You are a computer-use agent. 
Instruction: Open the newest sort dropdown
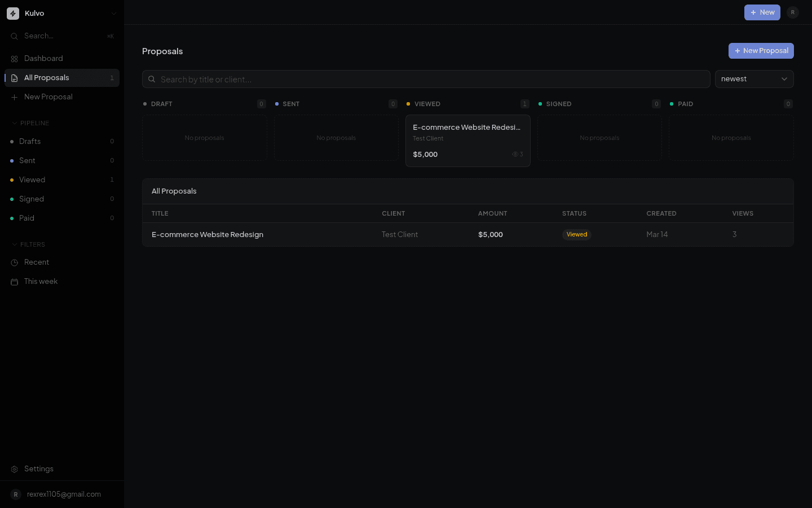click(x=754, y=79)
